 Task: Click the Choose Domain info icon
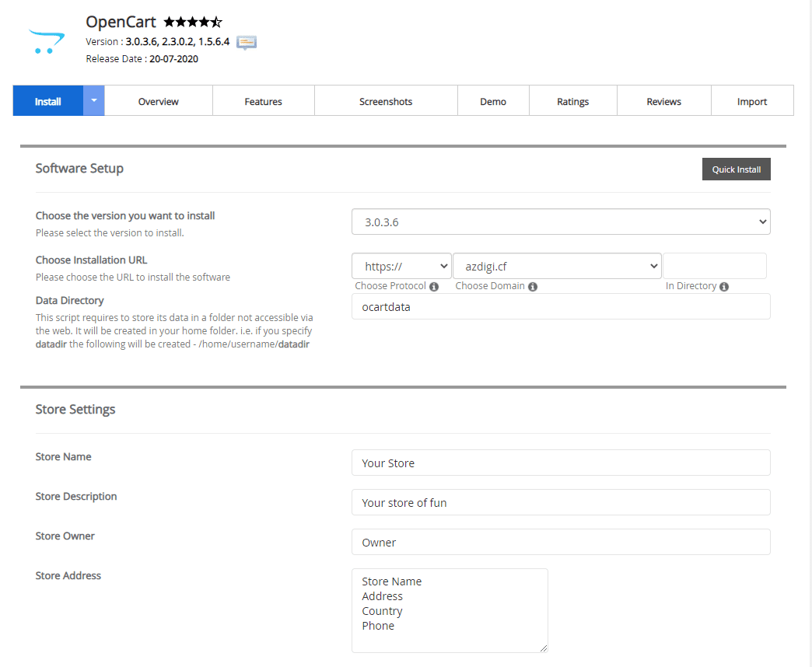[533, 287]
